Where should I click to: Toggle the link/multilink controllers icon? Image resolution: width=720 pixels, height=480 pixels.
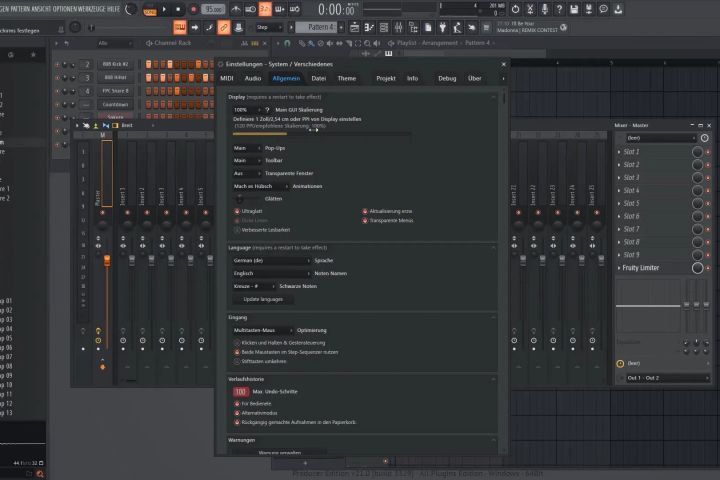(x=224, y=28)
